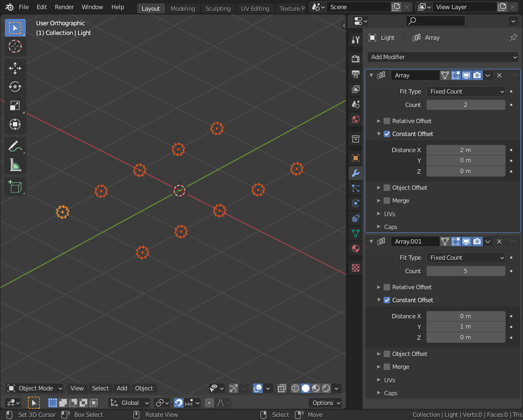Activate the Scale tool
This screenshot has height=420, width=523.
15,105
